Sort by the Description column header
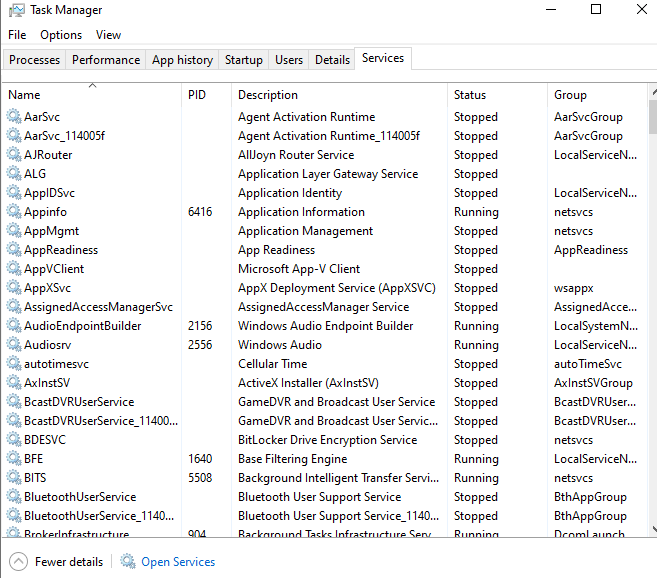Screen dimensions: 657x578 (339, 95)
